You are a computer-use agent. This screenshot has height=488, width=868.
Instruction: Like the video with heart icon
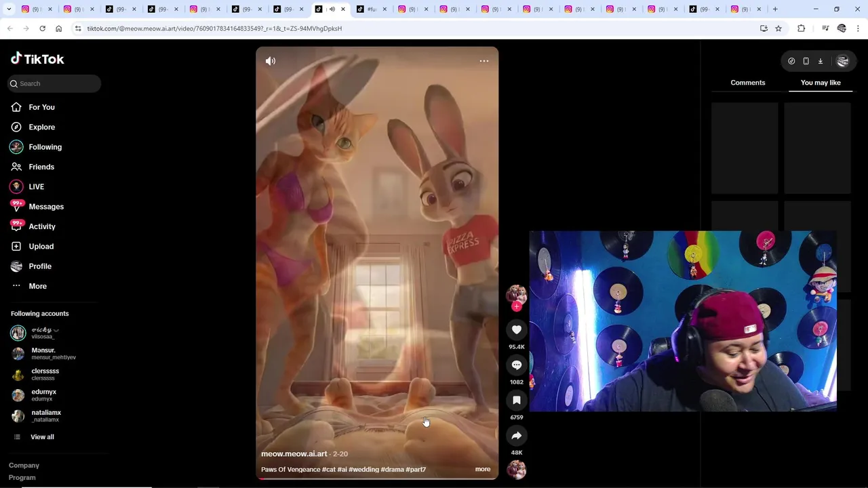coord(517,329)
